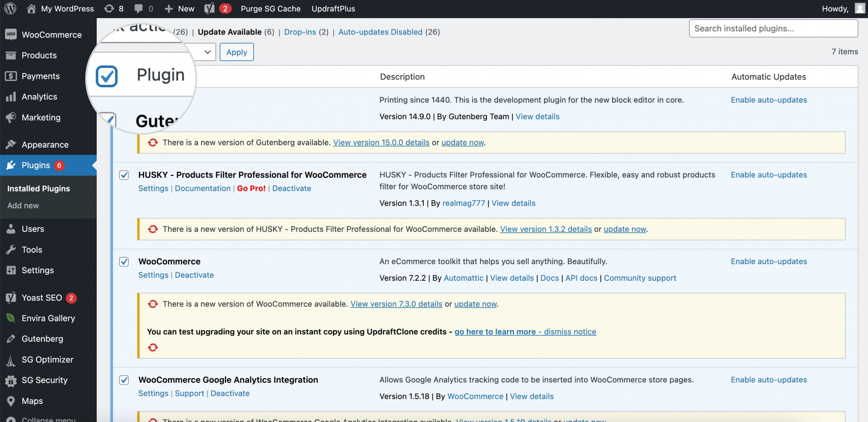The width and height of the screenshot is (868, 422).
Task: Click the Plugins update count badge 6
Action: [59, 165]
